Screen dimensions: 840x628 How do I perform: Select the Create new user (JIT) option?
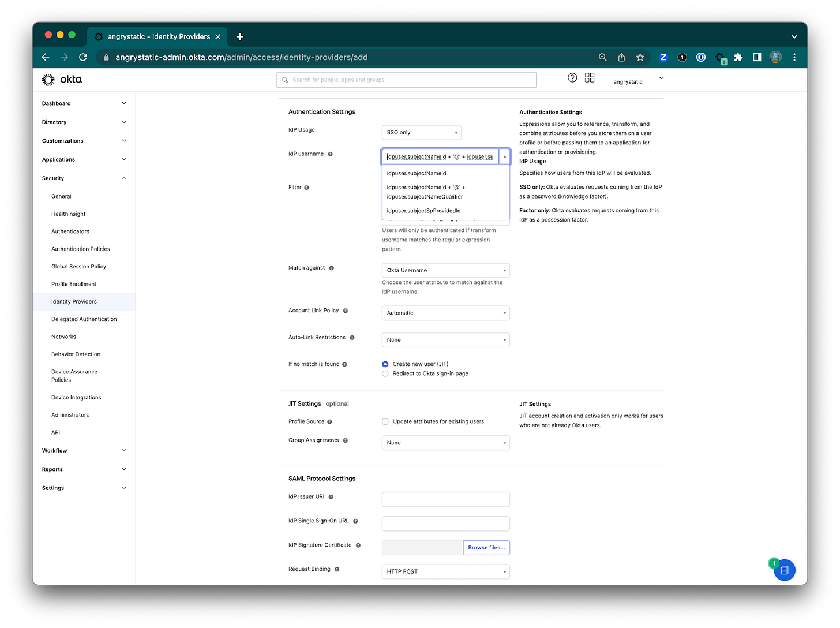[385, 364]
